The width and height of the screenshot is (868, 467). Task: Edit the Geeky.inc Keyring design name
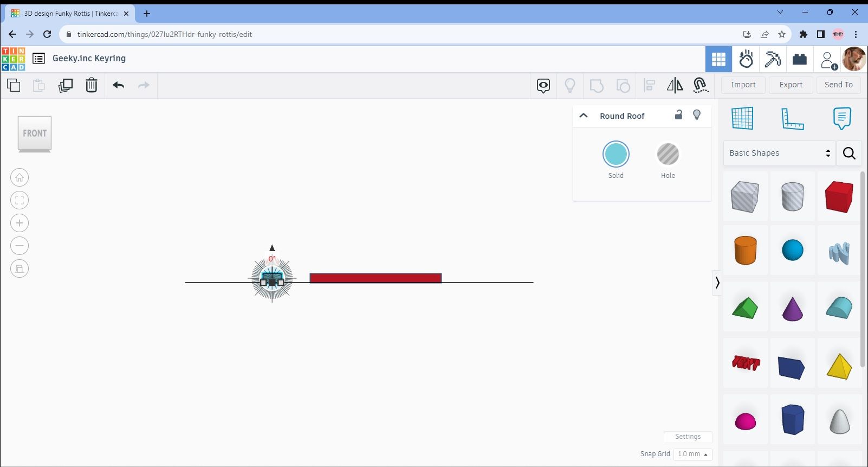89,59
